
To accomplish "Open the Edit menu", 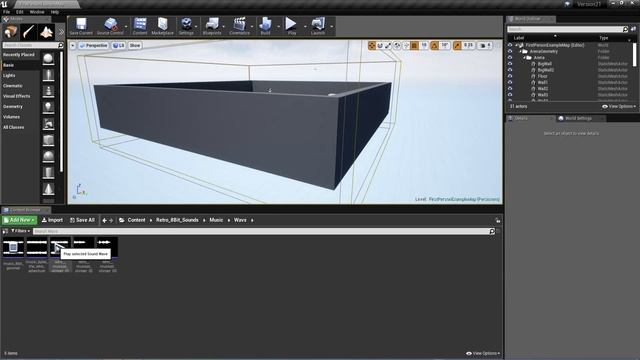I will 20,12.
